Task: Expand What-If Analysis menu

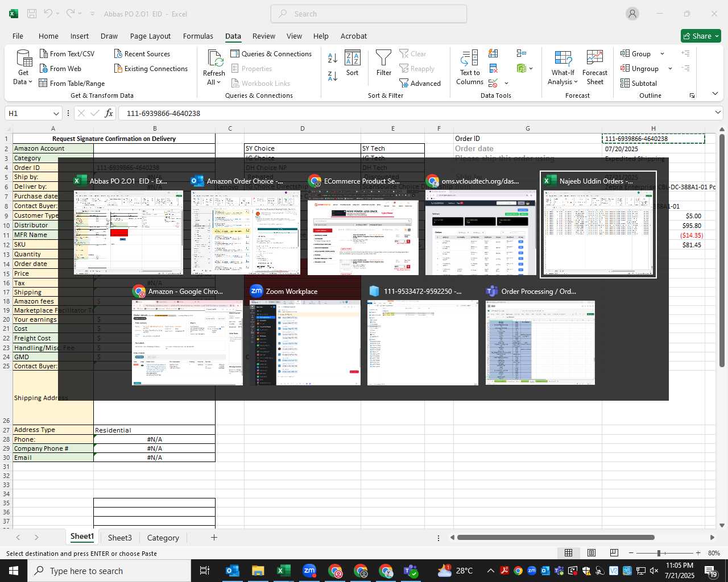Action: (562, 68)
